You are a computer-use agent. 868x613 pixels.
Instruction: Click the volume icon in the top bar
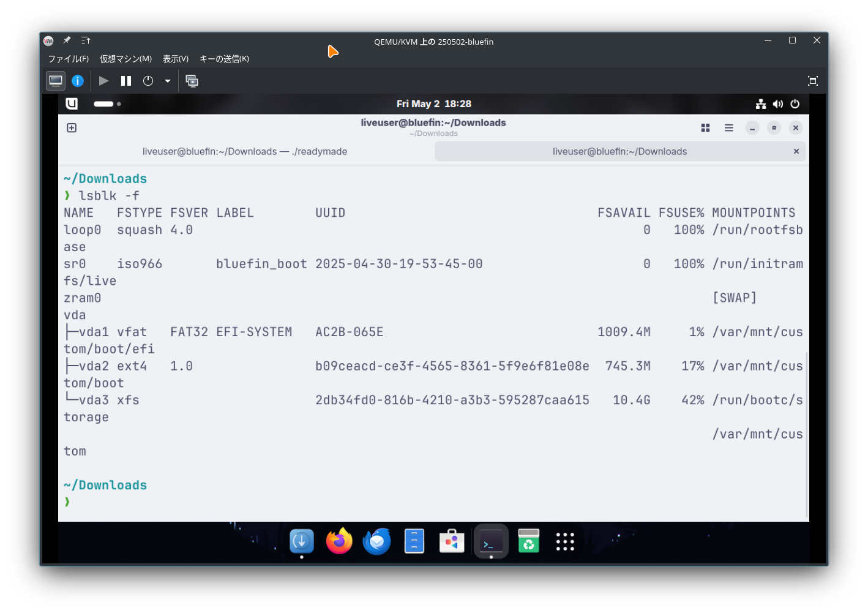(778, 104)
